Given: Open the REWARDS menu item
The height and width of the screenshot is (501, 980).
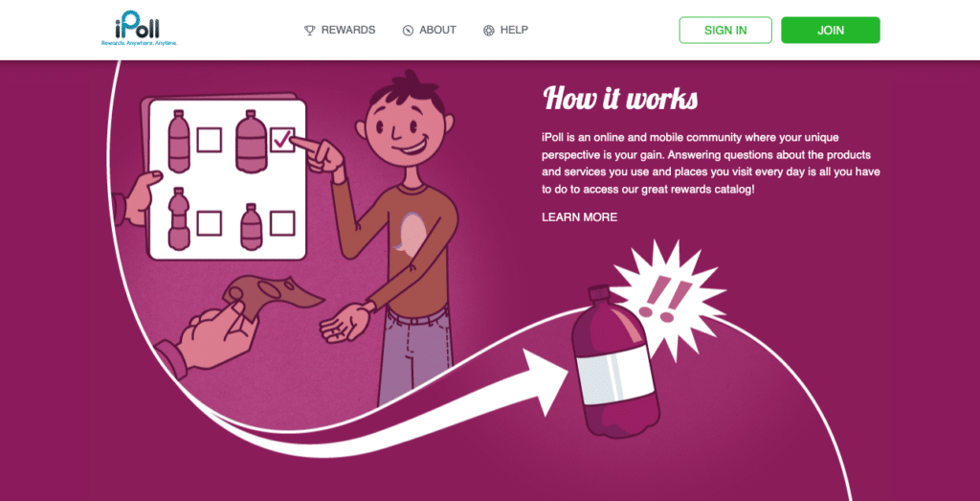Looking at the screenshot, I should tap(348, 30).
